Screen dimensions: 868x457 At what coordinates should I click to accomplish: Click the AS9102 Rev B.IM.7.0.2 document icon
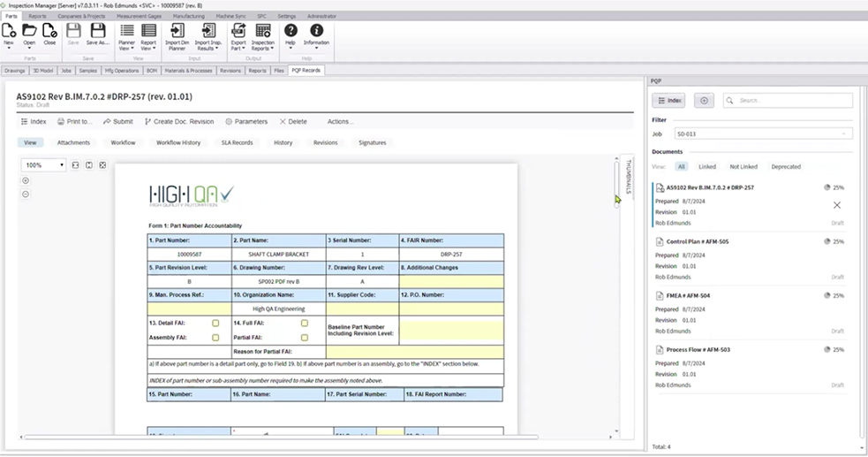660,187
